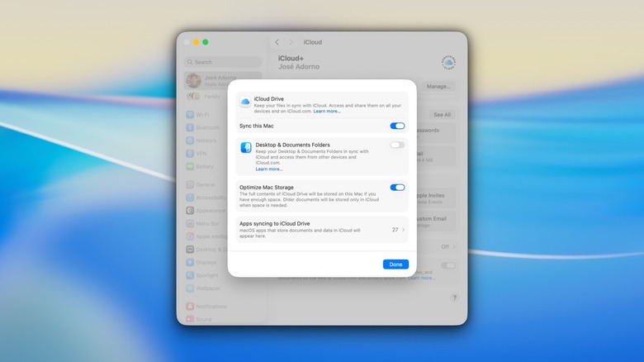
Task: Open Sound settings in the sidebar
Action: point(199,319)
